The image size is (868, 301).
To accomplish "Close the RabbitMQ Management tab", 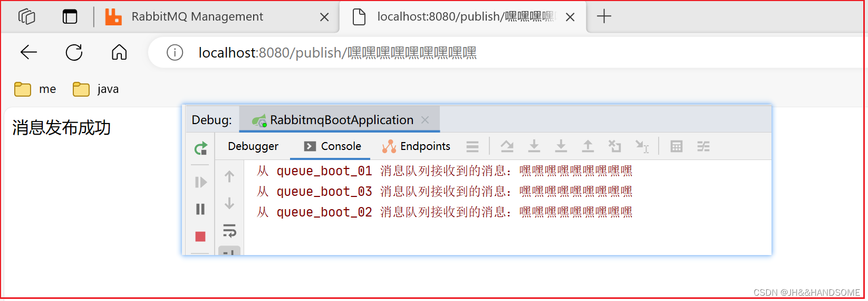I will coord(324,17).
